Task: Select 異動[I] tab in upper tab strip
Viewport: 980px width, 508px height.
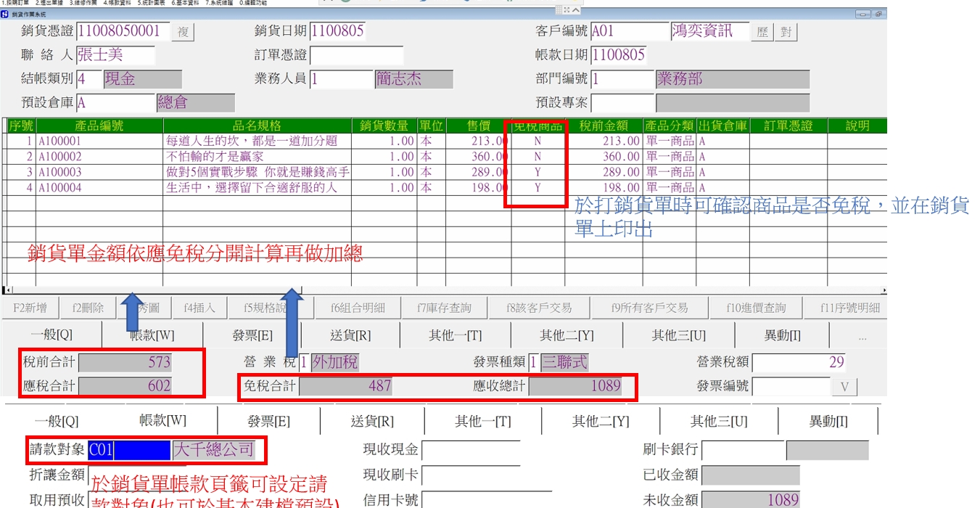Action: (783, 335)
